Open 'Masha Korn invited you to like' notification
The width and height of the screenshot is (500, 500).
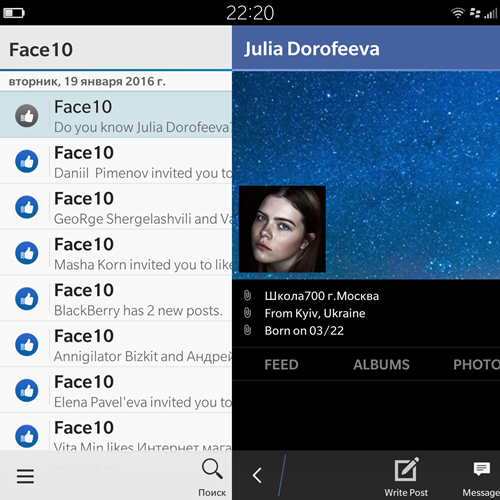(116, 253)
